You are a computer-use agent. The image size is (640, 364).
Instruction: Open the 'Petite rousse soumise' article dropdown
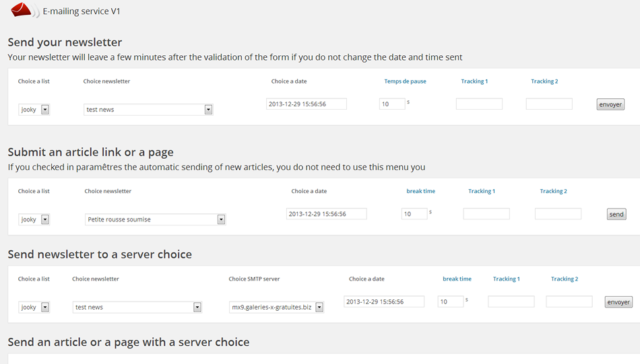(155, 219)
